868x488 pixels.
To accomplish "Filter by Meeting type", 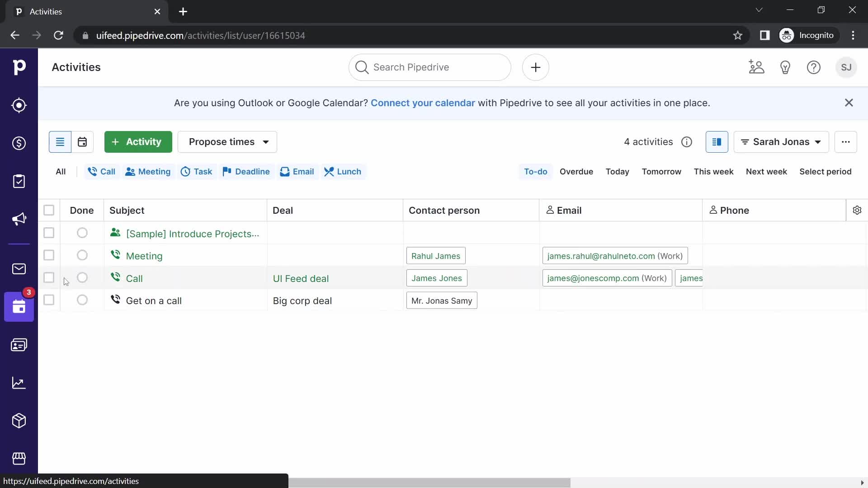I will [x=148, y=172].
